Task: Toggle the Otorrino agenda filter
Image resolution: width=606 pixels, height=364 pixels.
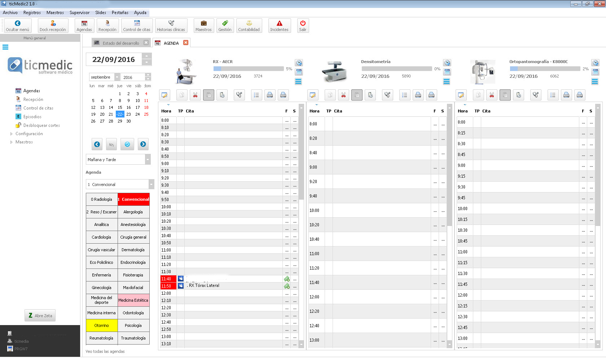Action: 102,325
